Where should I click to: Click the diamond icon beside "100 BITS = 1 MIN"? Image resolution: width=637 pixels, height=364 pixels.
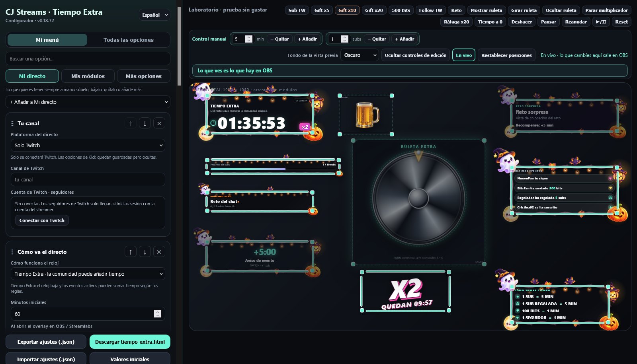518,311
